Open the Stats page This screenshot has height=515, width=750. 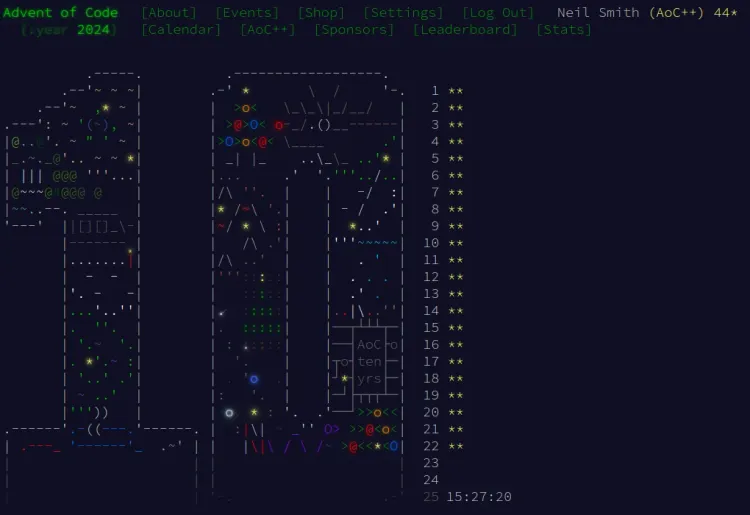pyautogui.click(x=564, y=30)
